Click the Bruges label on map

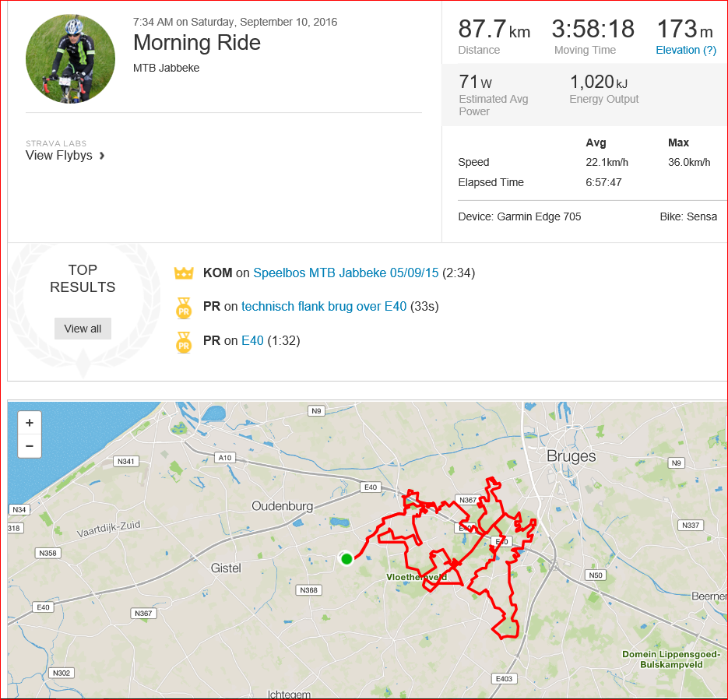571,456
